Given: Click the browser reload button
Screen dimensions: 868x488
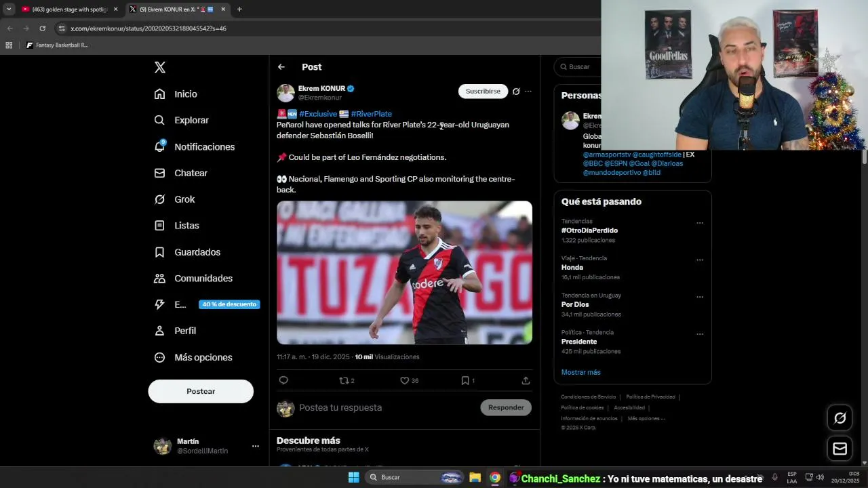Looking at the screenshot, I should 42,28.
